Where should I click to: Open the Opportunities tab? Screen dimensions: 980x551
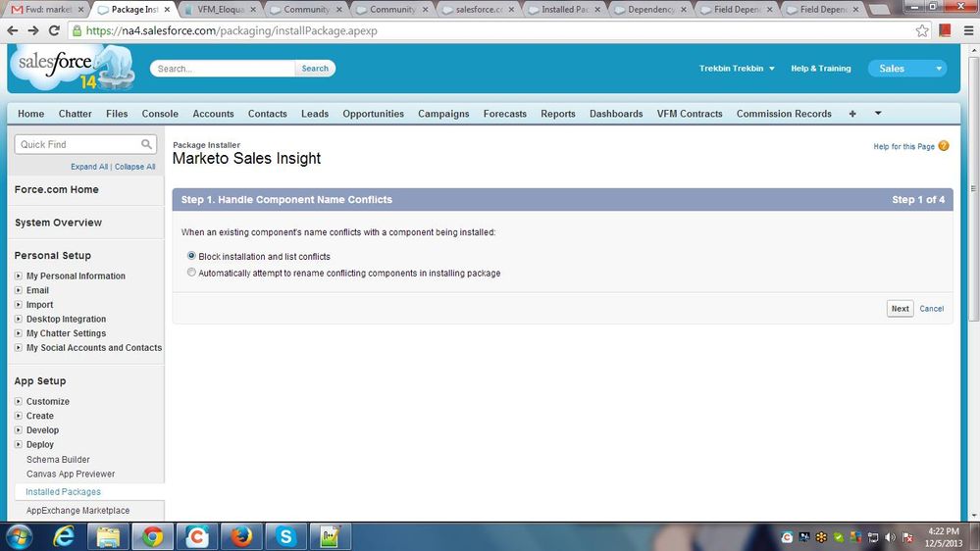pos(373,114)
